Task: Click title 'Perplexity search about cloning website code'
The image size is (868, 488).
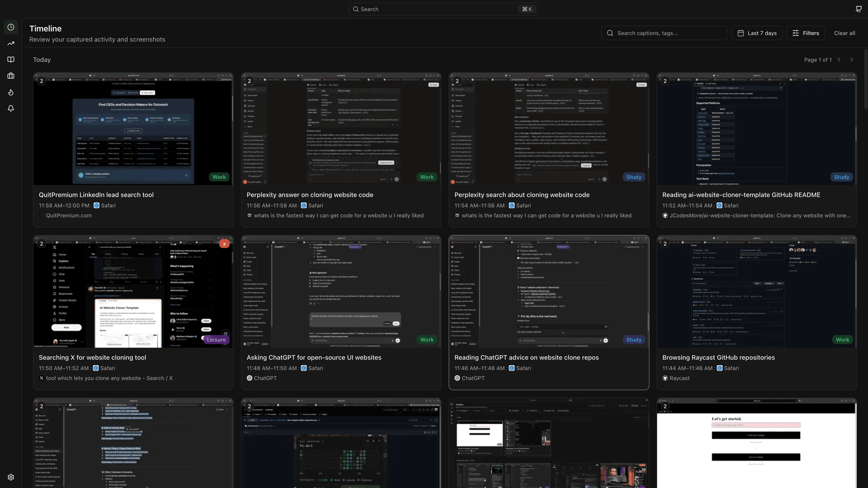Action: tap(522, 195)
